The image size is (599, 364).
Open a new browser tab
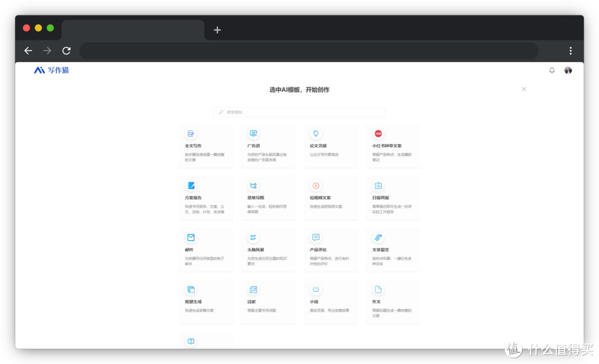point(217,30)
